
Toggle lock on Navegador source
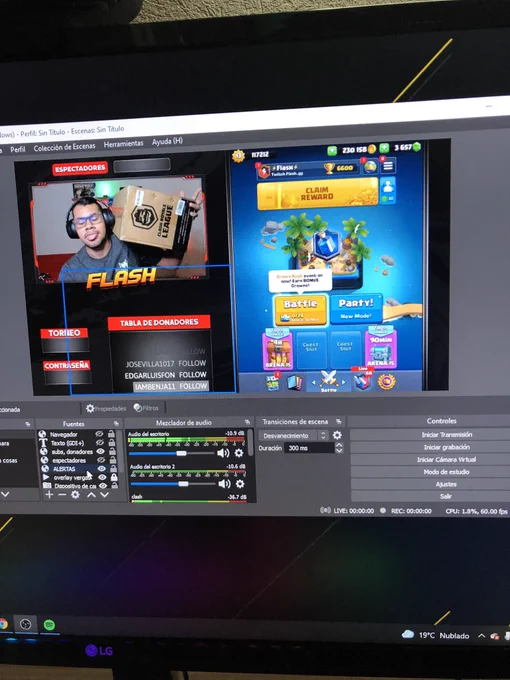111,434
